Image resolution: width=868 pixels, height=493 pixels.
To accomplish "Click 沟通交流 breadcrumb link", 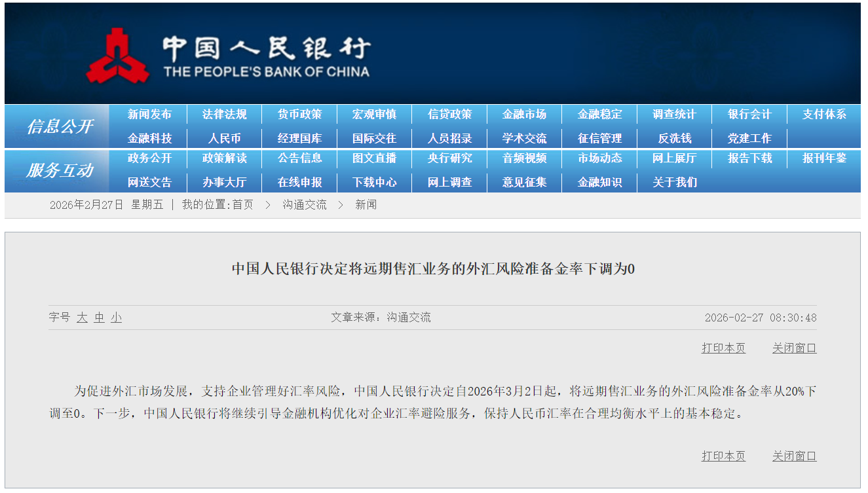I will [x=305, y=205].
